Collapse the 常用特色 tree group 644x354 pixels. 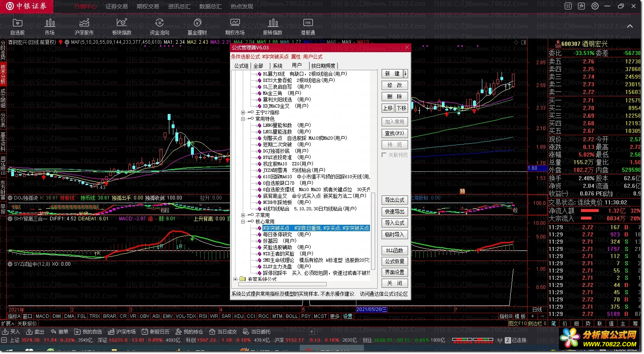(243, 119)
